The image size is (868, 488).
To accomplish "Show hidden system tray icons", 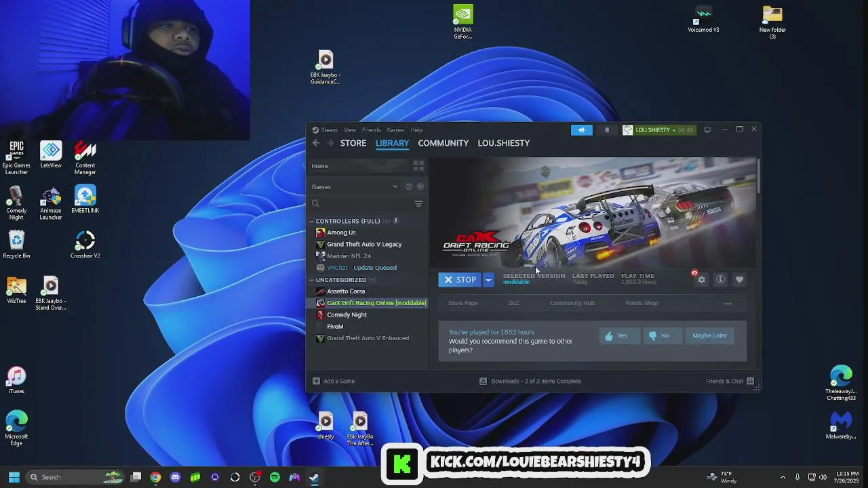I will coord(783,477).
